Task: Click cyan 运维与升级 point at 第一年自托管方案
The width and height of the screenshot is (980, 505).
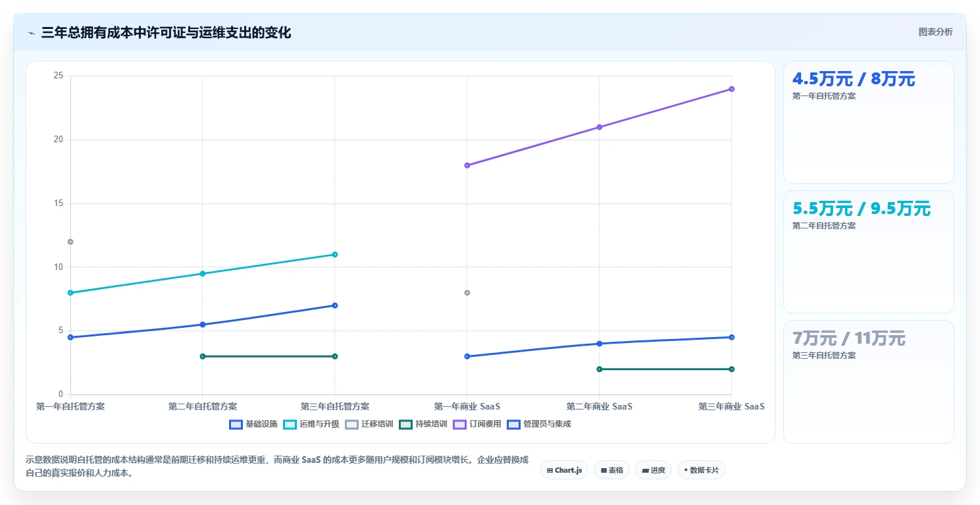Action: pos(70,292)
